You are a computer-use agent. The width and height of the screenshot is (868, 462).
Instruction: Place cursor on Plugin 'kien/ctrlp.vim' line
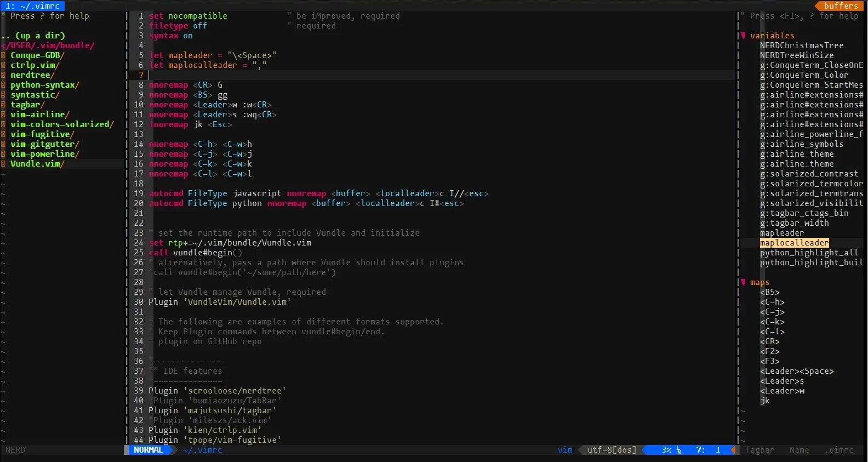pos(205,430)
